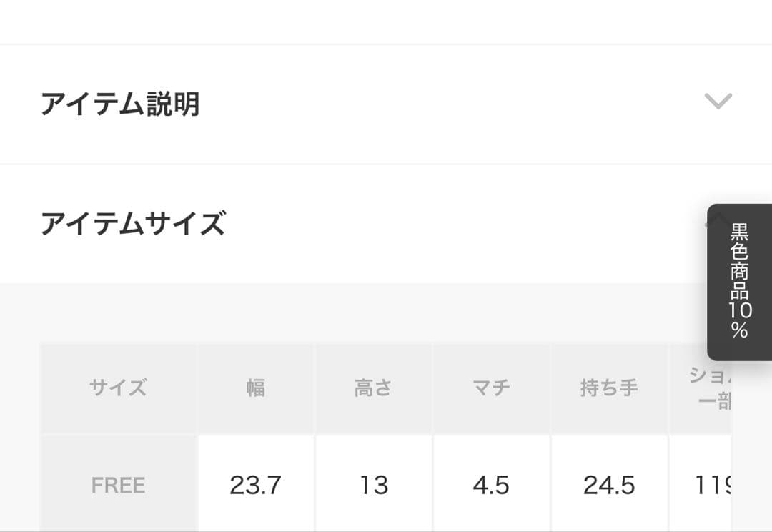Click the partially visible 119 value cell
The height and width of the screenshot is (532, 772).
(700, 486)
